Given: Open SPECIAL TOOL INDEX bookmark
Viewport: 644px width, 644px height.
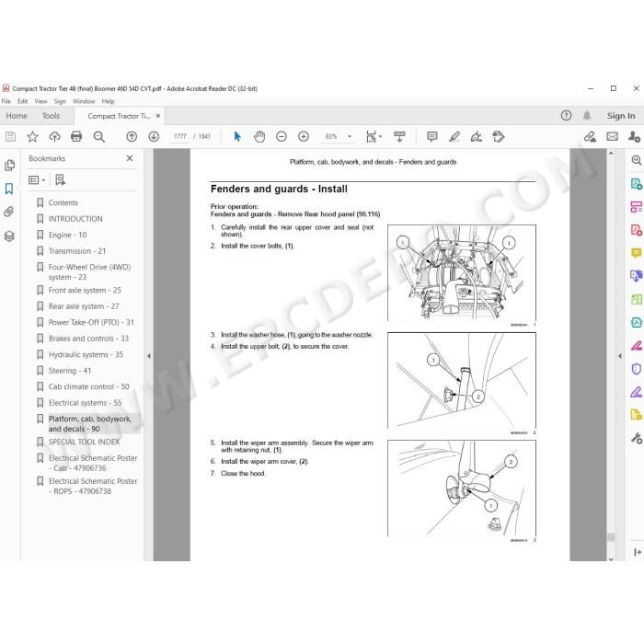Looking at the screenshot, I should pos(84,442).
